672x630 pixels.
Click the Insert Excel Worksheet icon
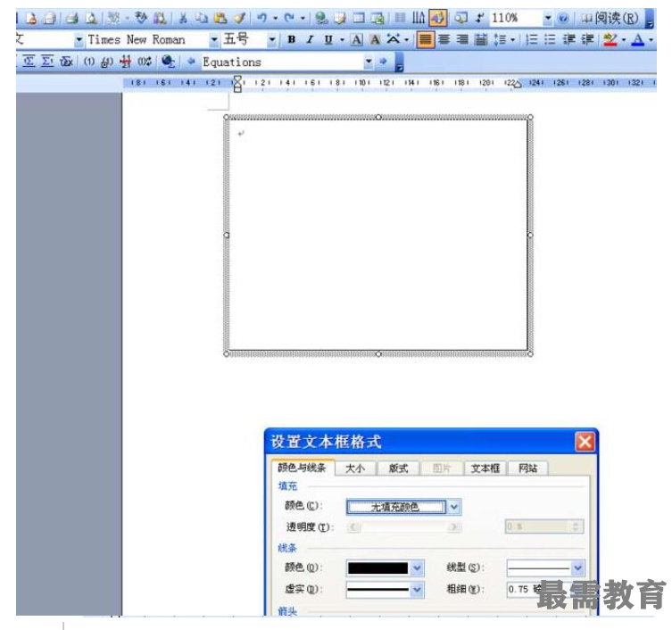coord(377,18)
